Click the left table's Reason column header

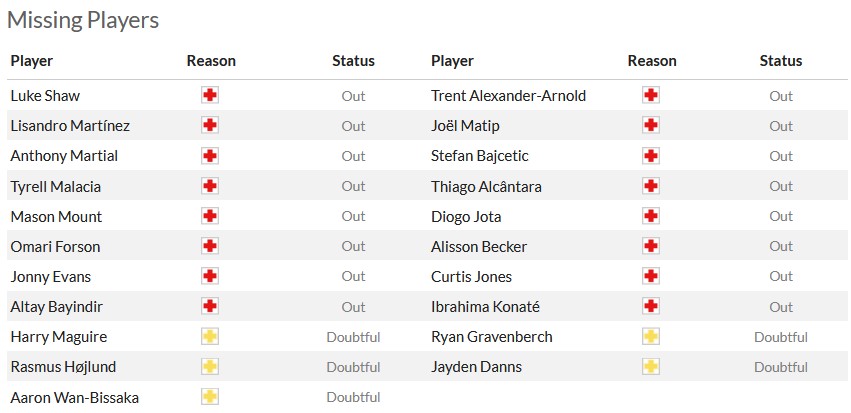pos(211,61)
